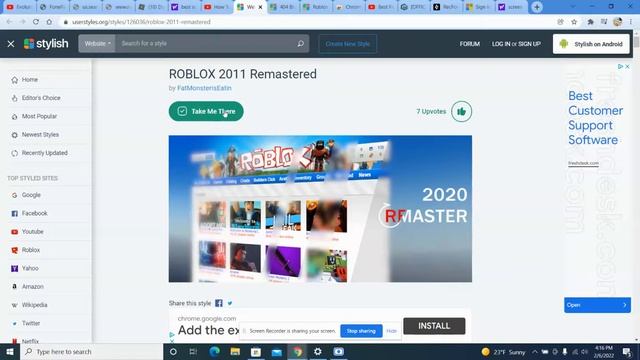The height and width of the screenshot is (360, 640).
Task: Open Editor's Choice in the sidebar
Action: point(41,98)
